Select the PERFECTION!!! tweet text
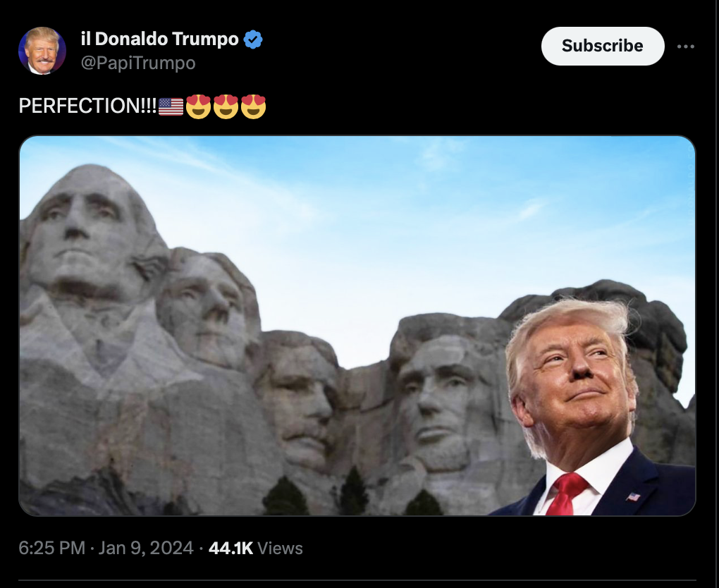Screen dimensions: 719x588 click(x=87, y=106)
